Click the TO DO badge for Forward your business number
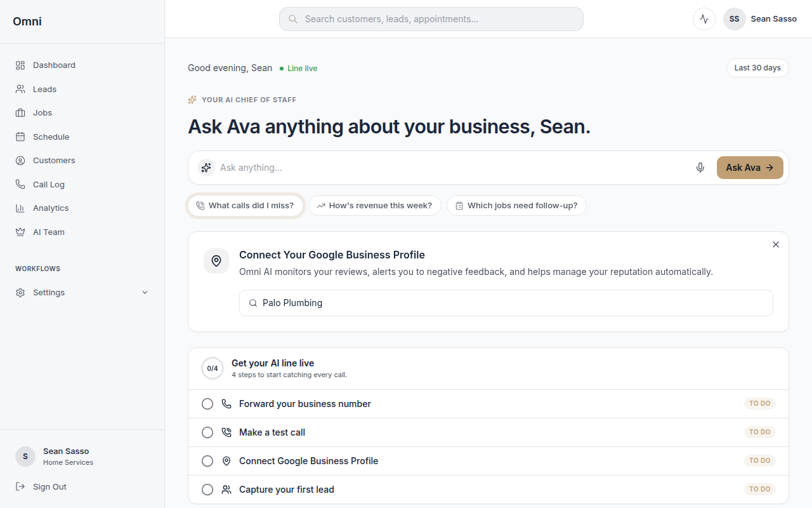Viewport: 812px width, 508px height. click(x=760, y=404)
